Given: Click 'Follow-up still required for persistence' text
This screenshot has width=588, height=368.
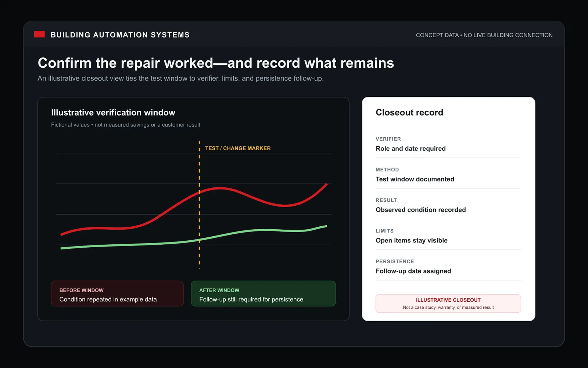Looking at the screenshot, I should coord(251,300).
